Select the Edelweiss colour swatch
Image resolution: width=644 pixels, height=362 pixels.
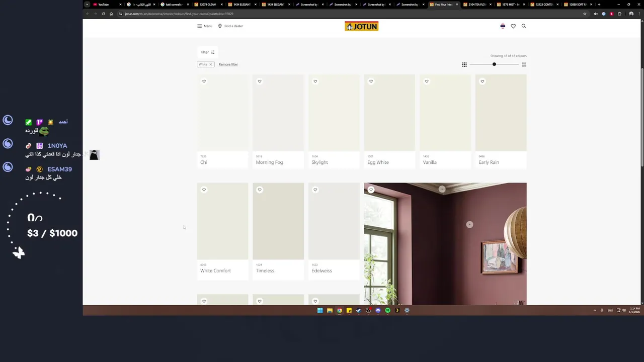coord(334,221)
